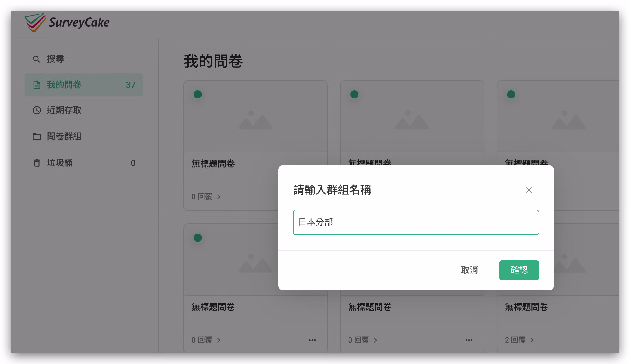Click 無標題問卷 title of bottom-left card
This screenshot has width=630, height=364.
[213, 307]
